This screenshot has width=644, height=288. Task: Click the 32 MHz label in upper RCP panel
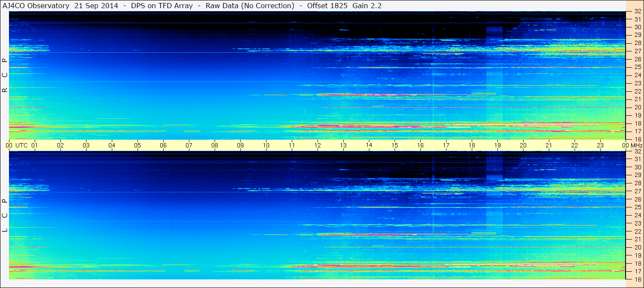[637, 12]
